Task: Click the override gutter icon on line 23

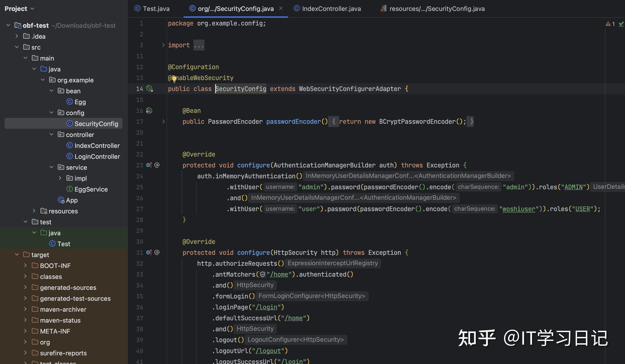Action: [149, 165]
